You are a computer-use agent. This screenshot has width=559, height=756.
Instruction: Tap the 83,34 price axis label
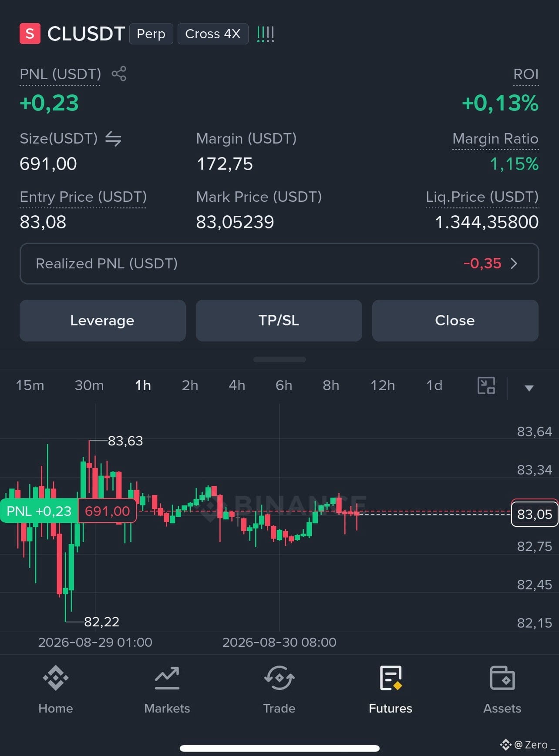535,470
